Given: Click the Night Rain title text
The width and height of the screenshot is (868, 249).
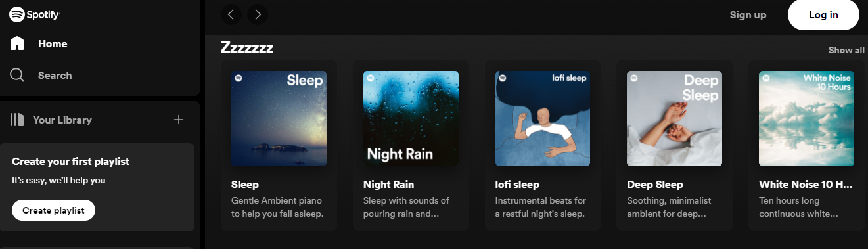Looking at the screenshot, I should point(389,185).
